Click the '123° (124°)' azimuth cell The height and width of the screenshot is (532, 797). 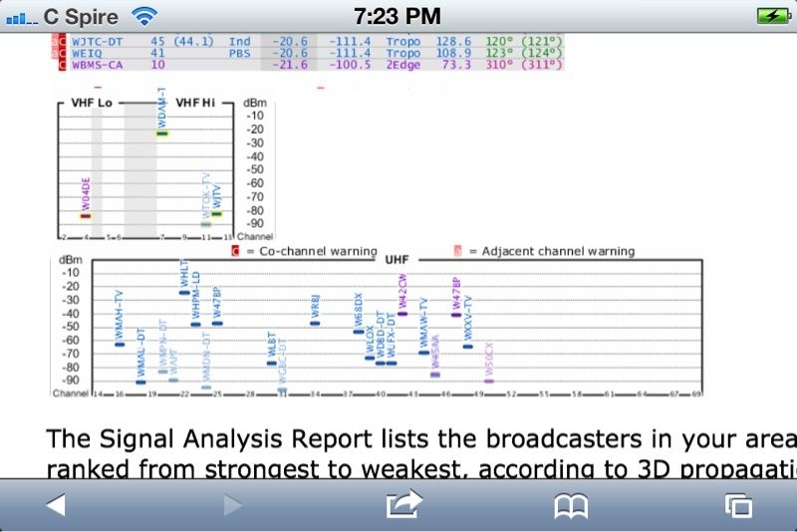[524, 53]
